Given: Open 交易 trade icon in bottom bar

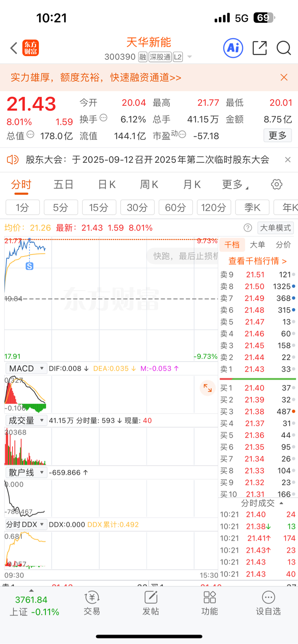Looking at the screenshot, I should [92, 604].
